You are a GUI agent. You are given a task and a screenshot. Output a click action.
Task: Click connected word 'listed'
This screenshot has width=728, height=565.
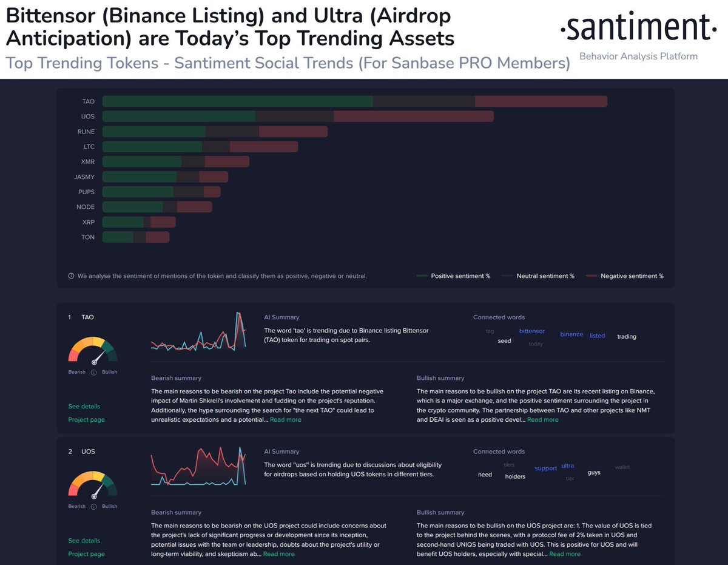click(x=597, y=336)
